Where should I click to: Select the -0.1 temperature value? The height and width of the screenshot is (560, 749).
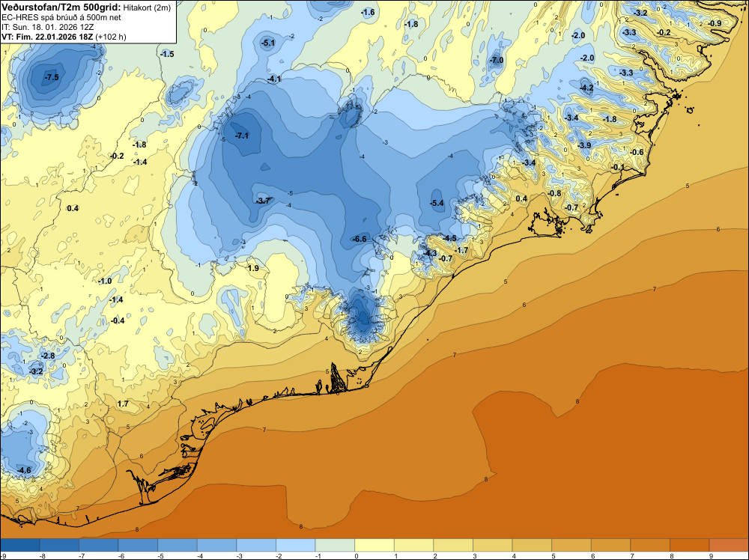(x=618, y=167)
